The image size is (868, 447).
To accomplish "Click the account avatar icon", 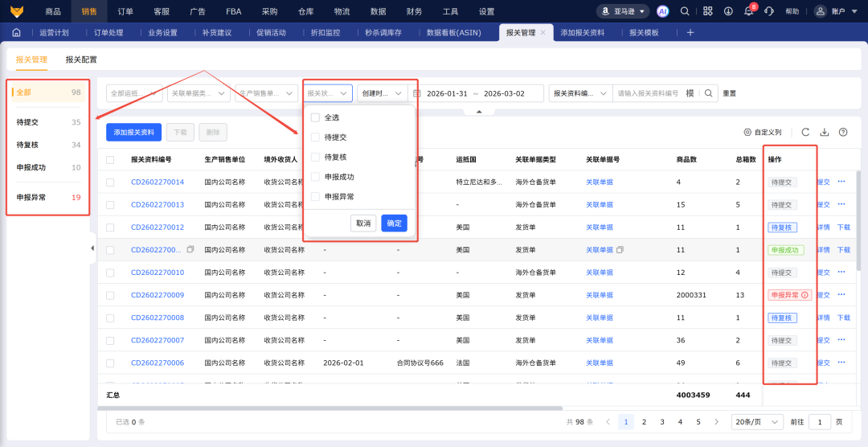I will (821, 11).
